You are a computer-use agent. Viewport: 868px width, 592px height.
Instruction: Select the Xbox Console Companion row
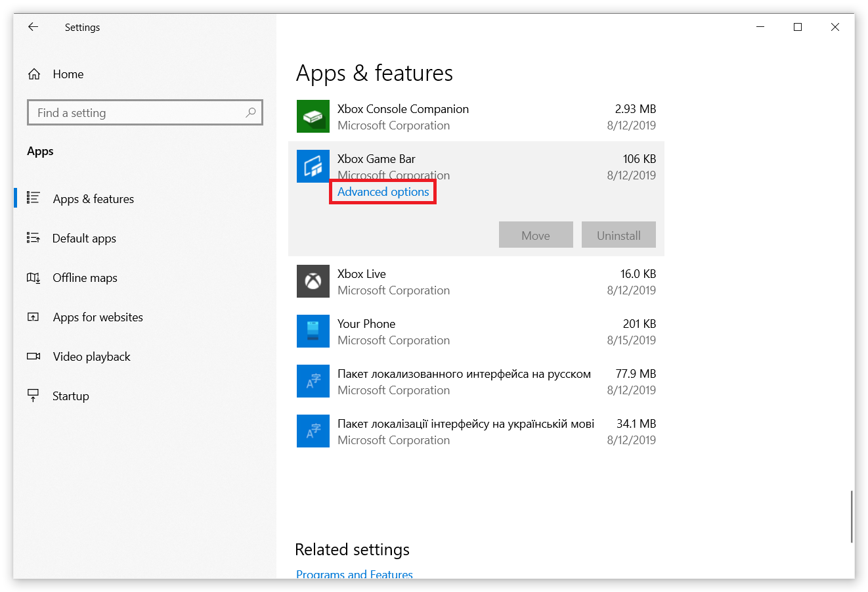pyautogui.click(x=476, y=116)
